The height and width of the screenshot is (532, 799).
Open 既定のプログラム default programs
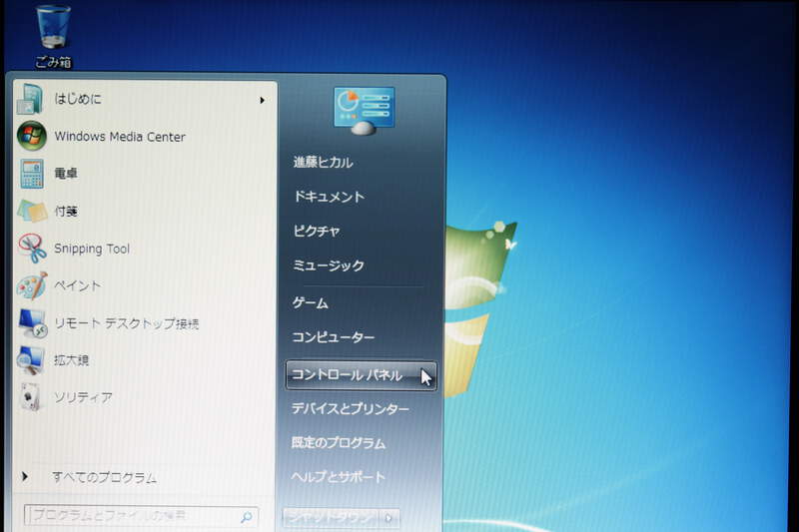339,443
